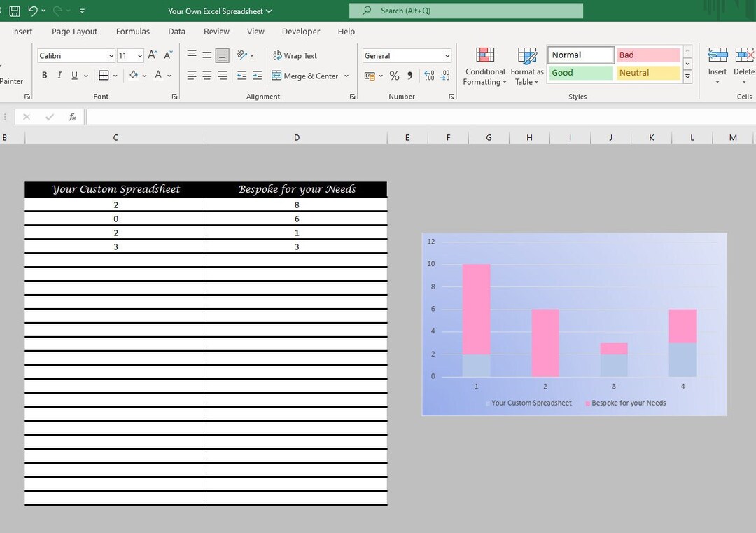The height and width of the screenshot is (533, 756).
Task: Toggle underline formatting
Action: click(x=74, y=75)
